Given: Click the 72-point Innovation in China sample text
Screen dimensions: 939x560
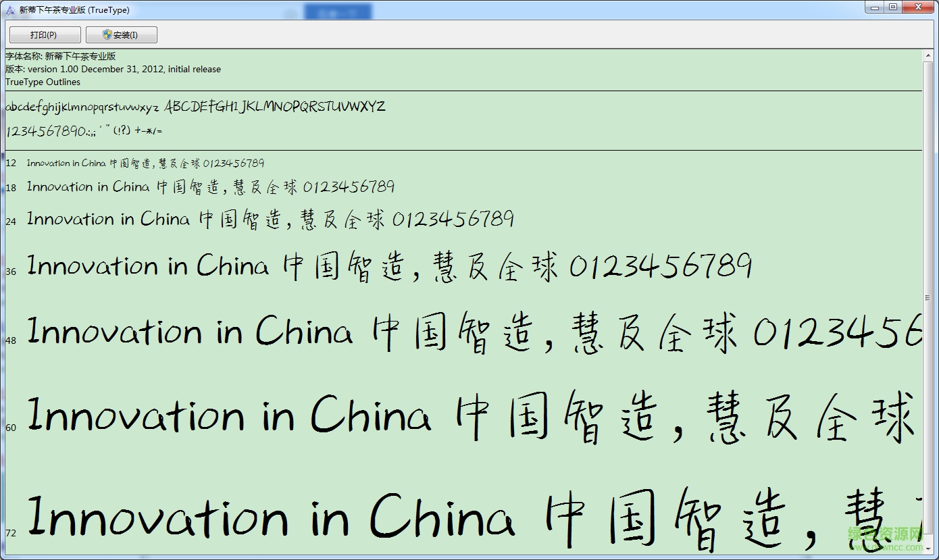Looking at the screenshot, I should click(474, 519).
